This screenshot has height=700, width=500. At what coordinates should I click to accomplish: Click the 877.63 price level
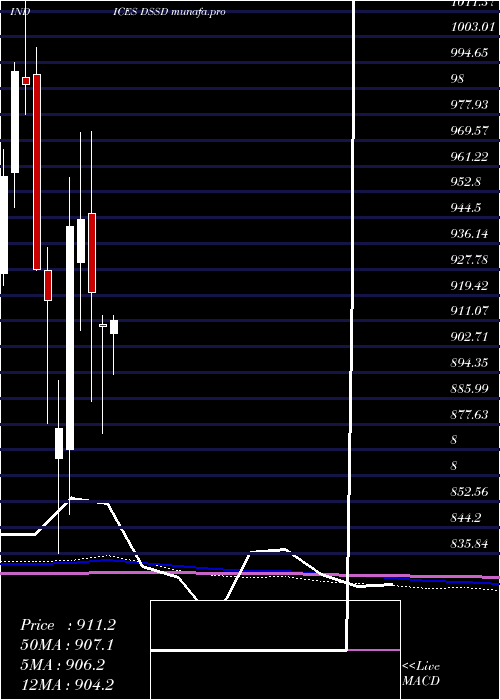tap(469, 415)
